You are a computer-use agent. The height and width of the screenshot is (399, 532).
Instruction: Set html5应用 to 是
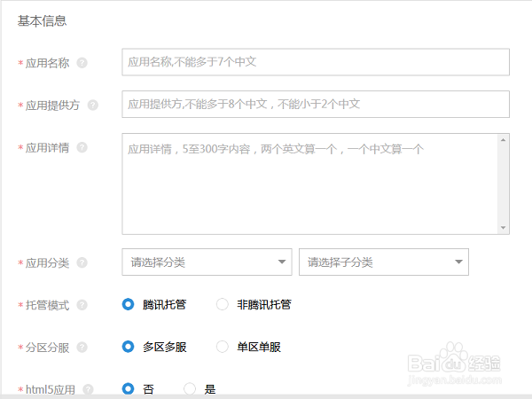pyautogui.click(x=190, y=389)
